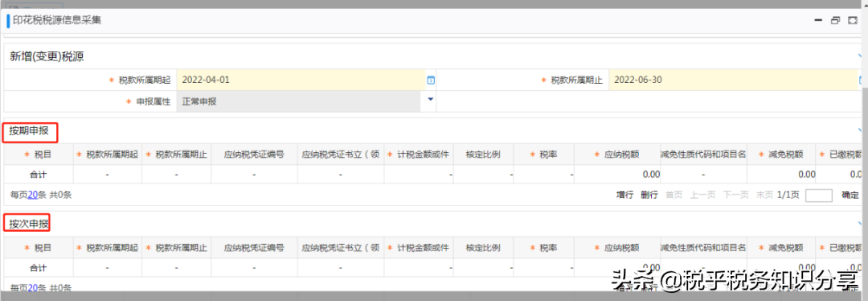Click 税目 column header in 按次申报 table
The width and height of the screenshot is (868, 301).
click(43, 248)
